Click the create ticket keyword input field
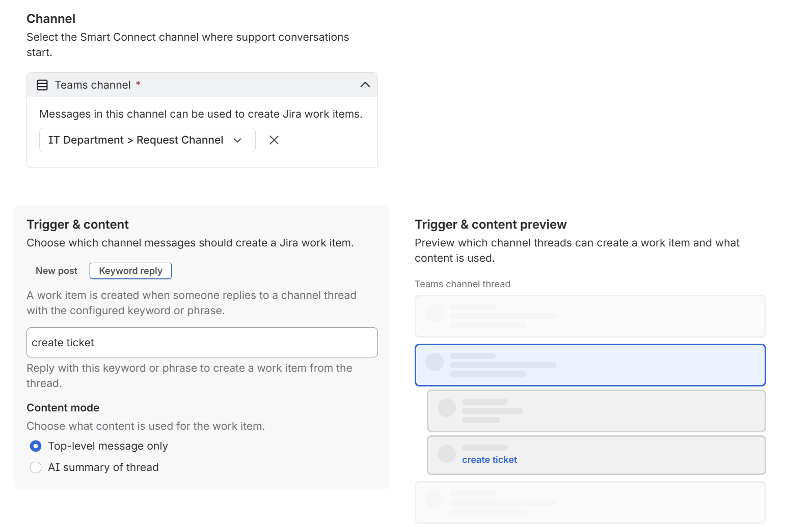 (x=202, y=343)
